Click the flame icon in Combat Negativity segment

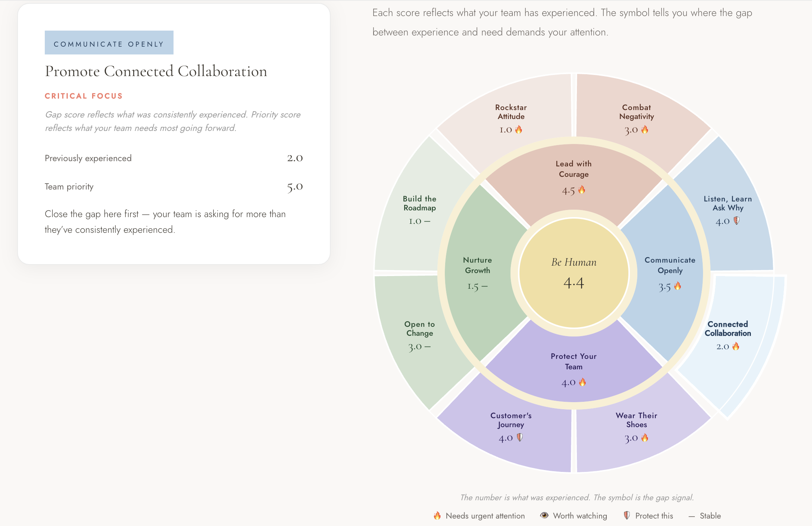pos(645,129)
